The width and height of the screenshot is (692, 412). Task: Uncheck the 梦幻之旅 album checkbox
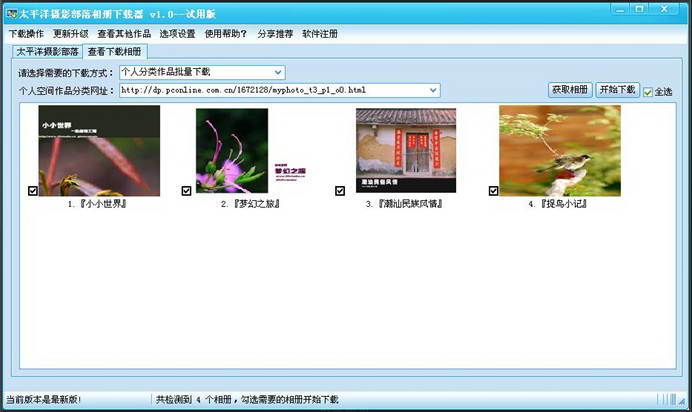(x=187, y=190)
